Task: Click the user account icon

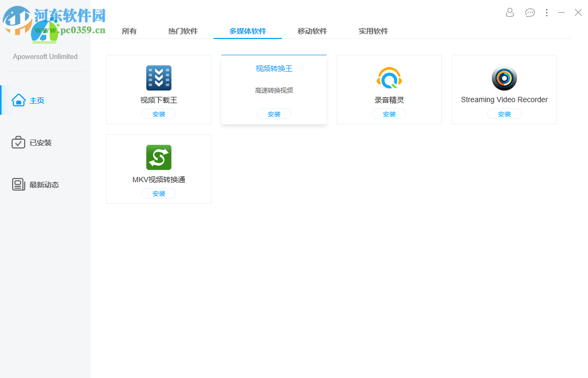Action: coord(509,12)
